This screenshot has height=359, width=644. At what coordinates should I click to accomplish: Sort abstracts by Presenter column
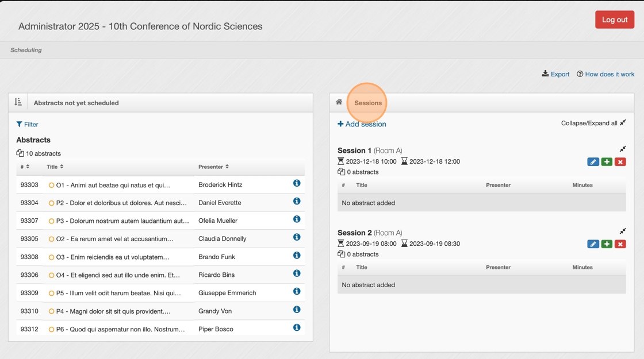point(213,167)
